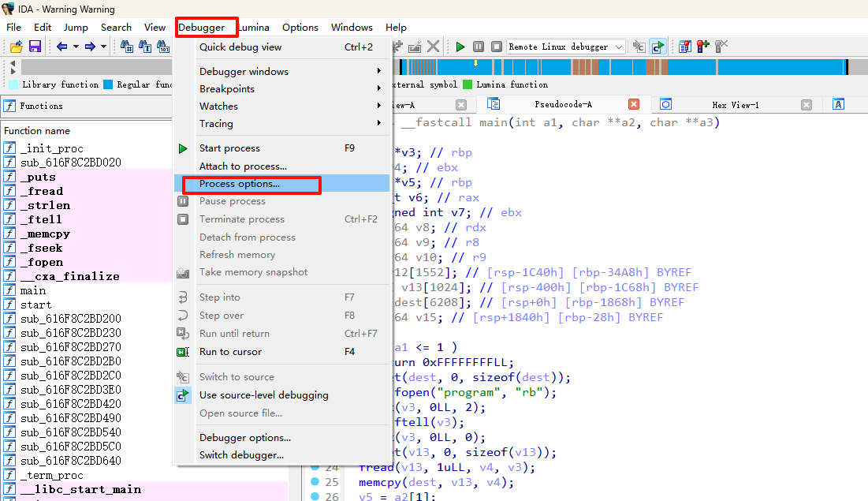Jump back with the left arrow icon
Viewport: 868px width, 501px height.
[x=62, y=47]
